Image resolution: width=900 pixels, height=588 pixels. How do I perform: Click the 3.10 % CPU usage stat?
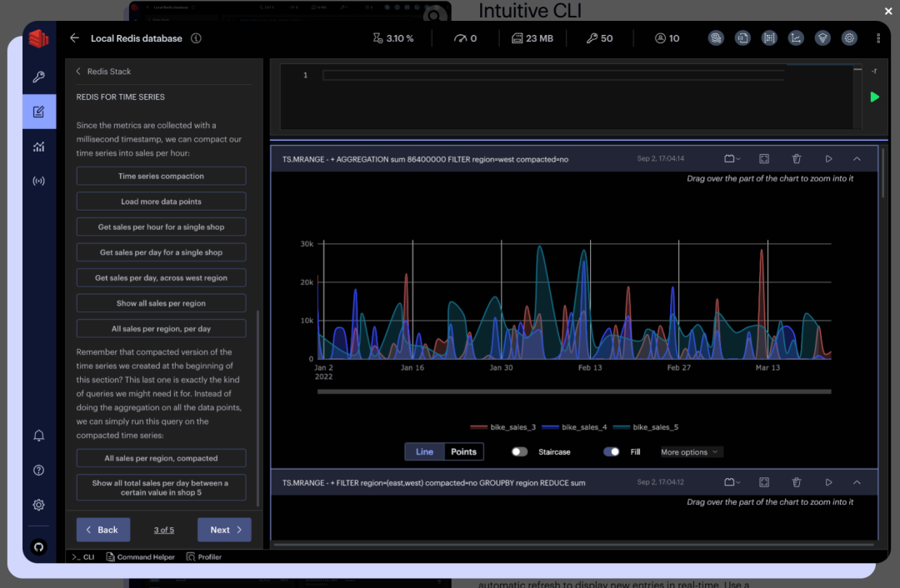pyautogui.click(x=393, y=38)
